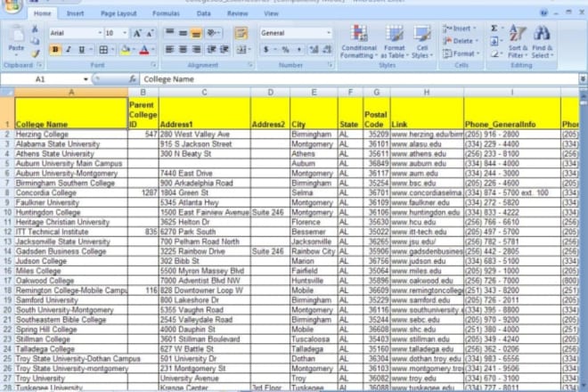Viewport: 588px width, 392px height.
Task: Open Format as Table gallery
Action: (x=394, y=42)
